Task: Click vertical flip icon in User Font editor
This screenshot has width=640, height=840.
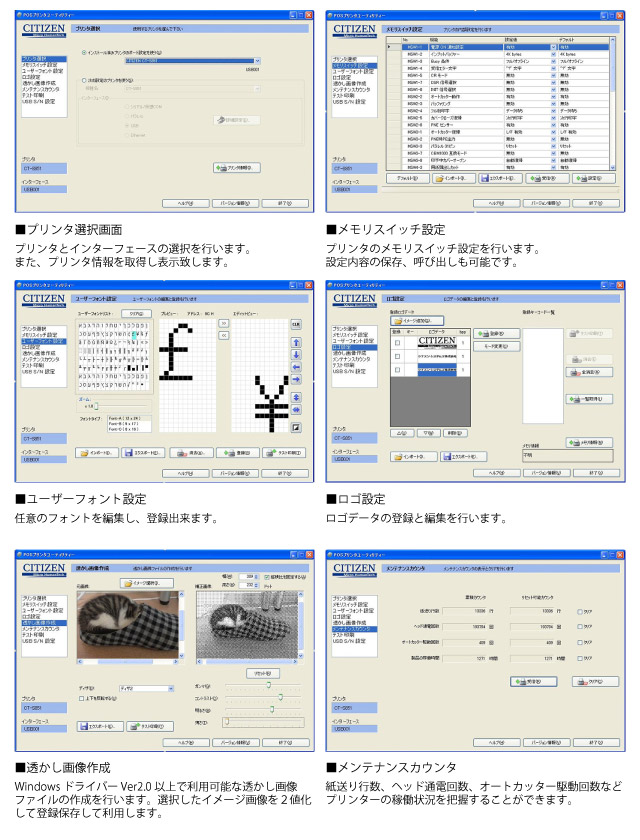Action: point(296,398)
